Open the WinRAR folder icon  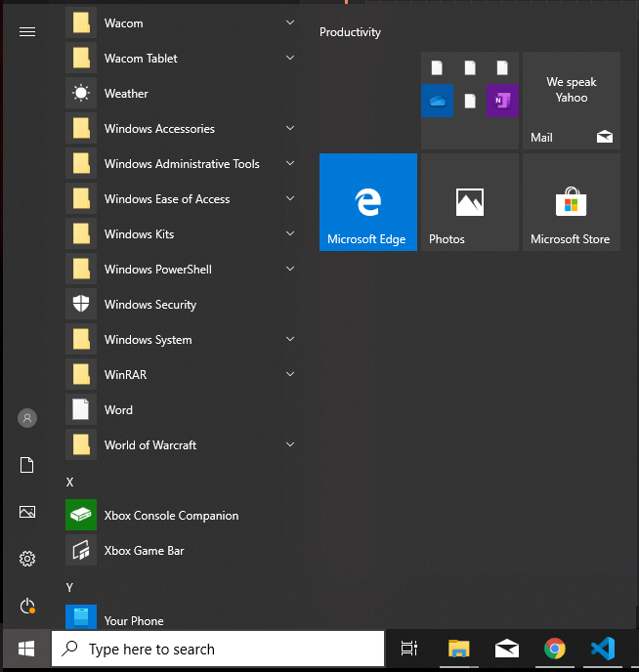(x=81, y=374)
